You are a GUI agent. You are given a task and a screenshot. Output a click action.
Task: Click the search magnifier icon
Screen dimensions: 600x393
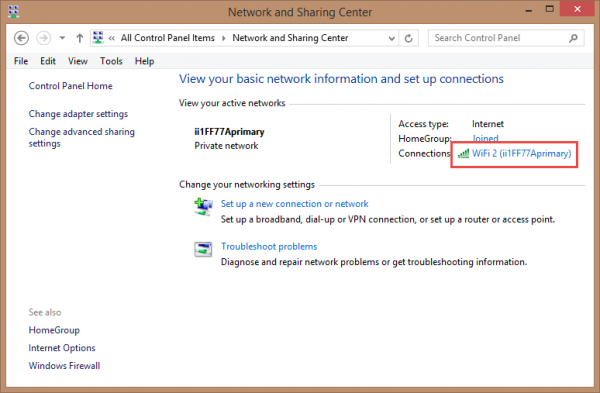[573, 38]
